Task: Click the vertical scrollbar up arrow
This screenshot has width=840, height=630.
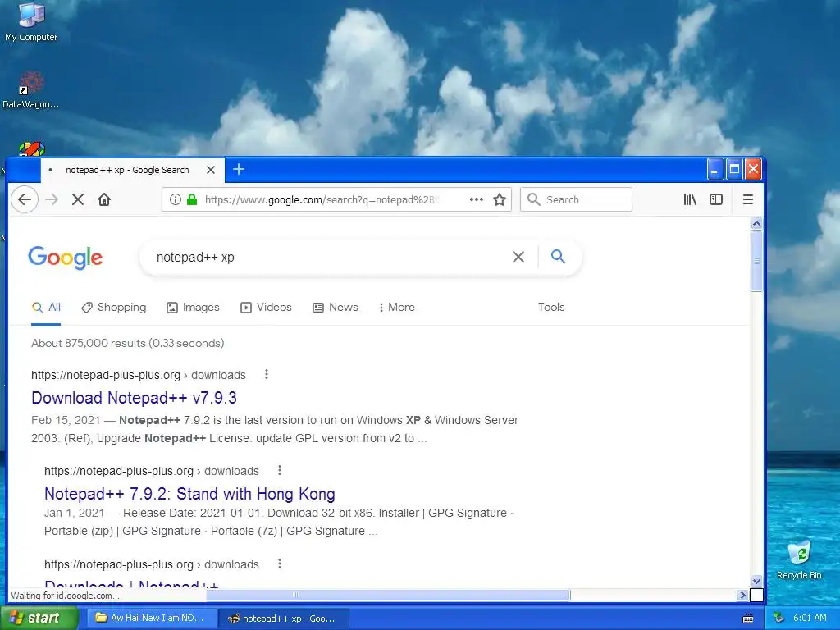Action: [756, 224]
